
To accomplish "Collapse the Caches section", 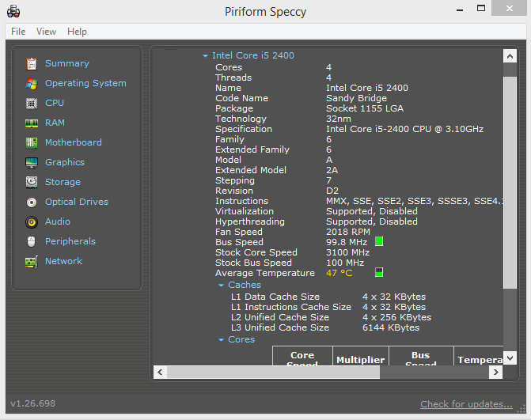I will click(221, 286).
